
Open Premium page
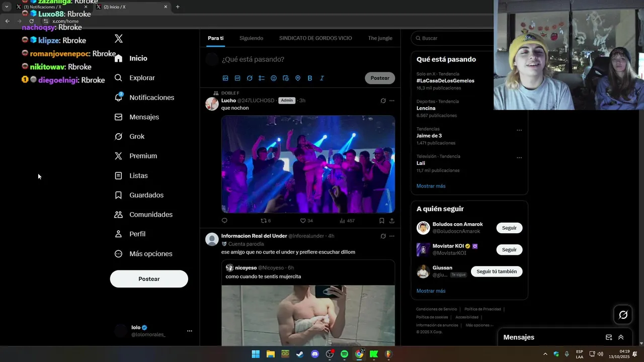[135, 156]
